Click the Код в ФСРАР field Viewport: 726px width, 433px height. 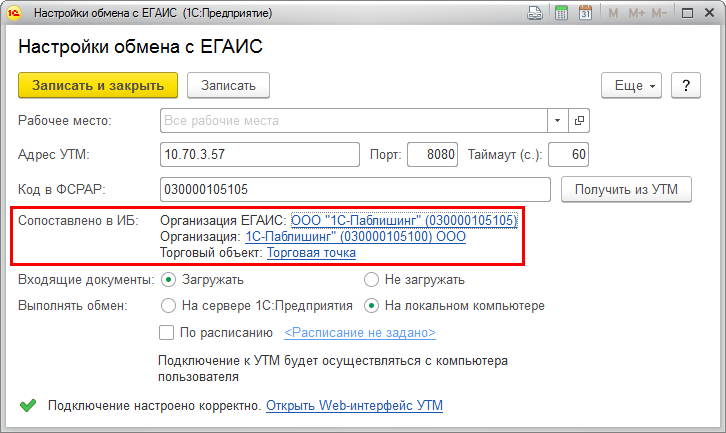click(x=355, y=189)
